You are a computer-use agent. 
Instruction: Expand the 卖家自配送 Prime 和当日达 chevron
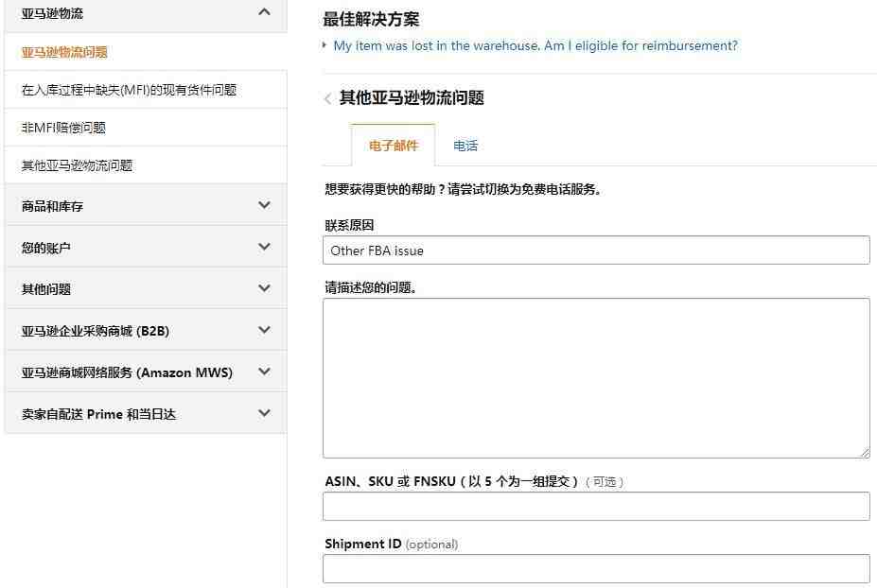point(265,413)
